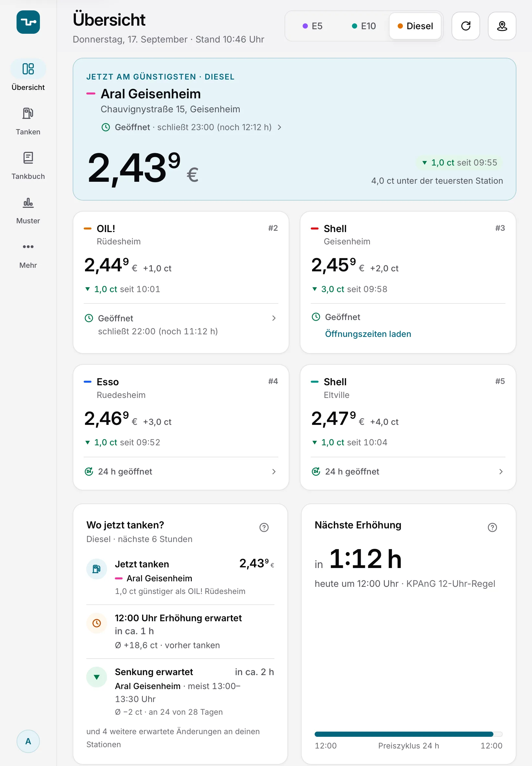Click the 24h icon in Shell Eltville card
532x766 pixels.
(x=316, y=471)
